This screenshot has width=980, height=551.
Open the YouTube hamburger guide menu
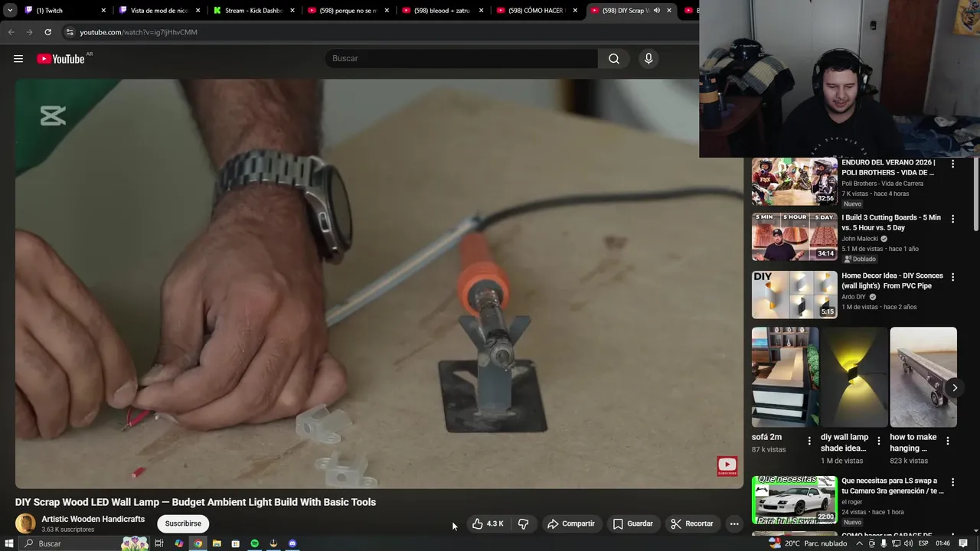coord(18,59)
